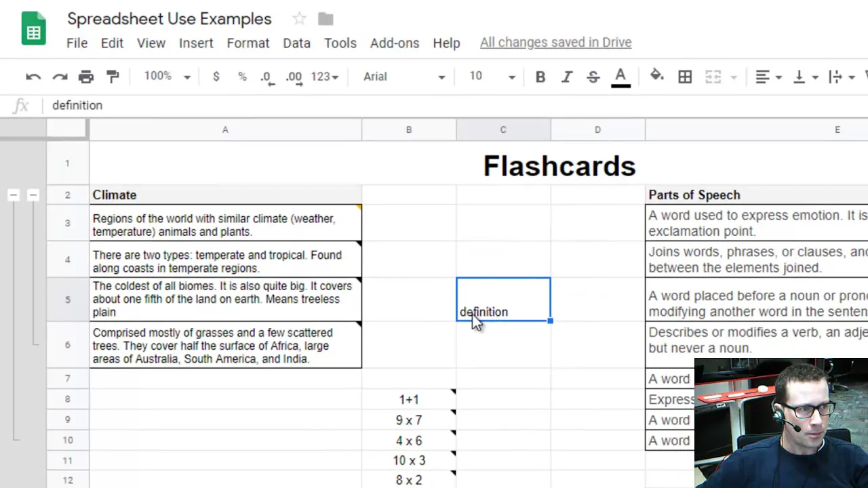The height and width of the screenshot is (488, 868).
Task: Toggle strikethrough formatting
Action: 593,77
